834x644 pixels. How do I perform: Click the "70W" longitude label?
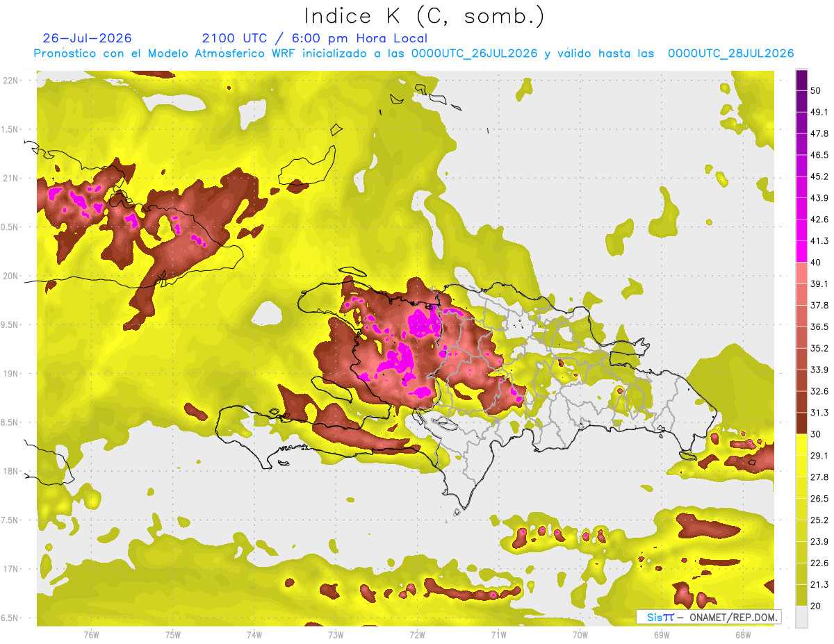[x=580, y=635]
